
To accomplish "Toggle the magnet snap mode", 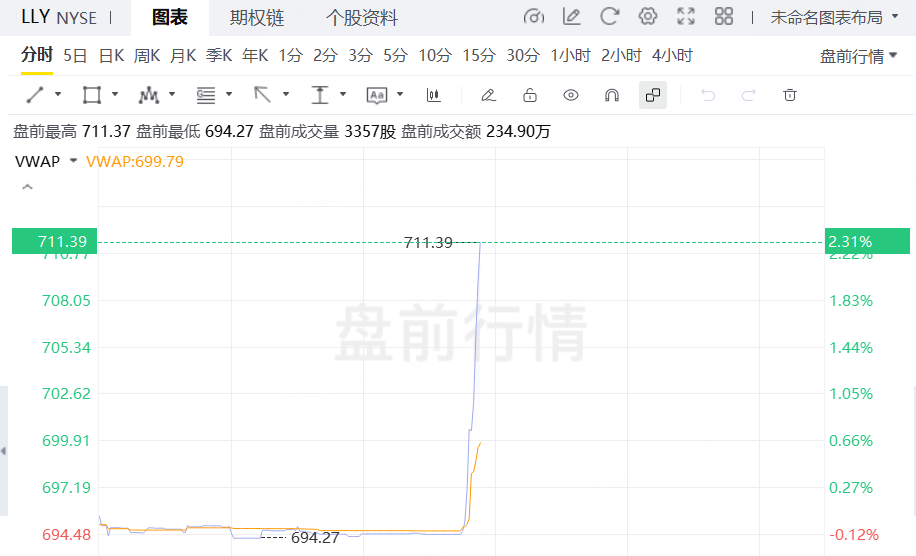I will 612,95.
